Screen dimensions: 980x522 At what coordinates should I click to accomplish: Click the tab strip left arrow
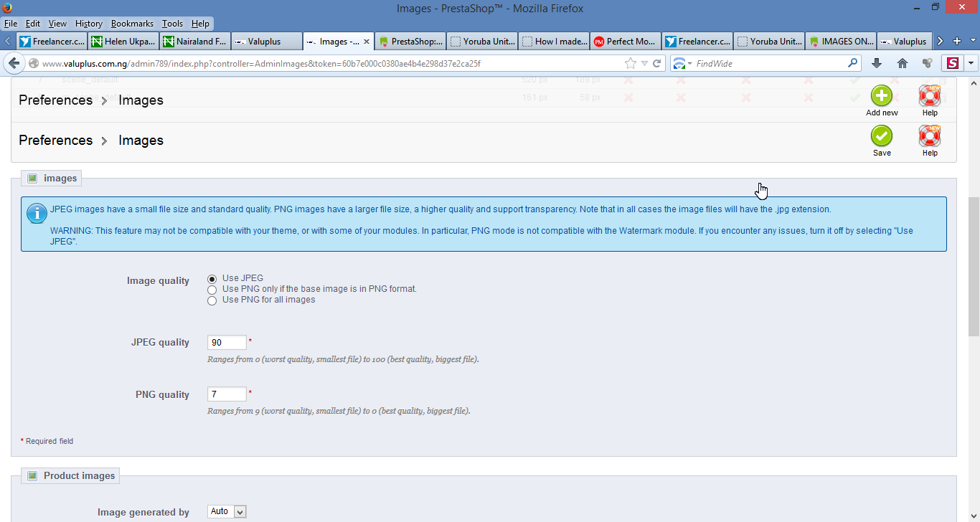(7, 41)
